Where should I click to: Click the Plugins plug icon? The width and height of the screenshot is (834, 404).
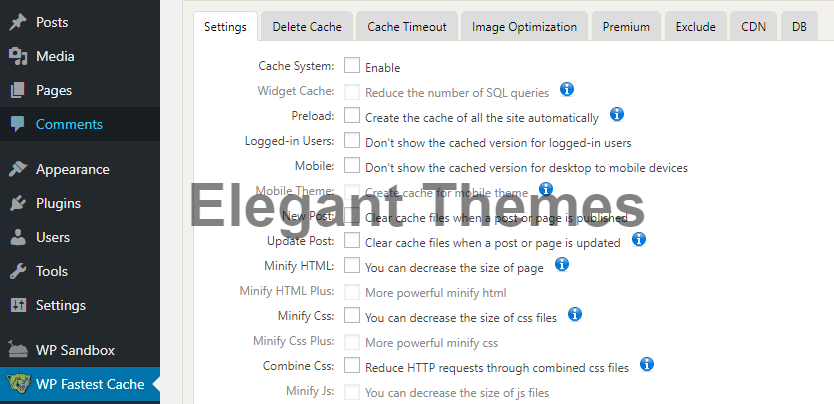[x=18, y=203]
